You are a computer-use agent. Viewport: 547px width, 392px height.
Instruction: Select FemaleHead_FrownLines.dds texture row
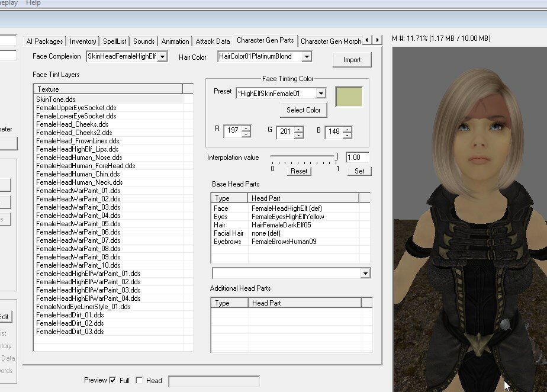108,141
